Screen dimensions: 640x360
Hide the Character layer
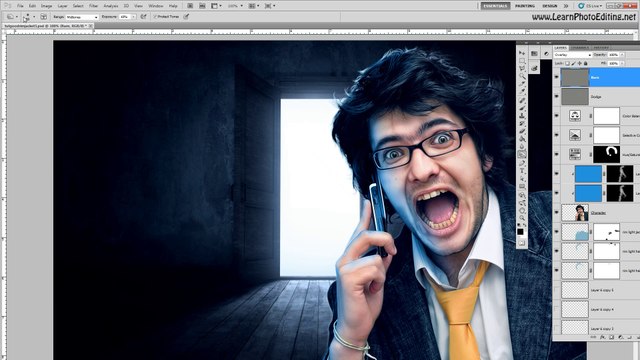(x=556, y=212)
